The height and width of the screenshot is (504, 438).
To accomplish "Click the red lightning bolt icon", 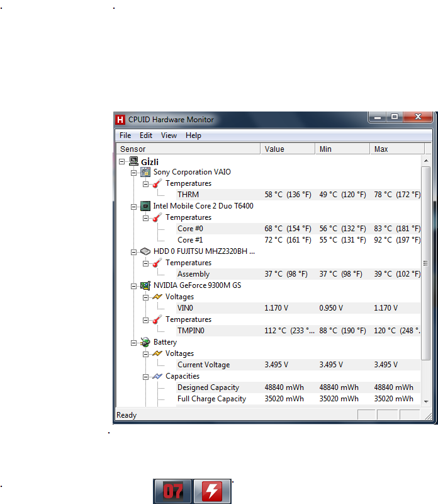I will click(x=212, y=491).
